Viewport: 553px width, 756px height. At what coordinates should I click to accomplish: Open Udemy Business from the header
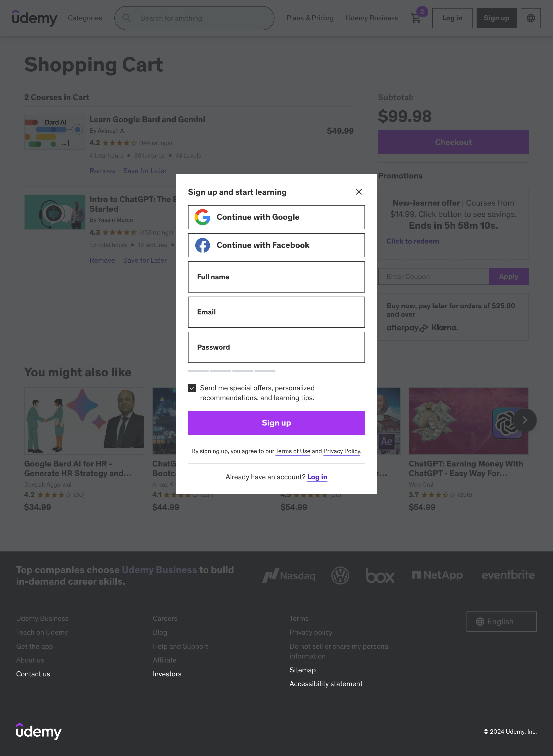click(371, 18)
